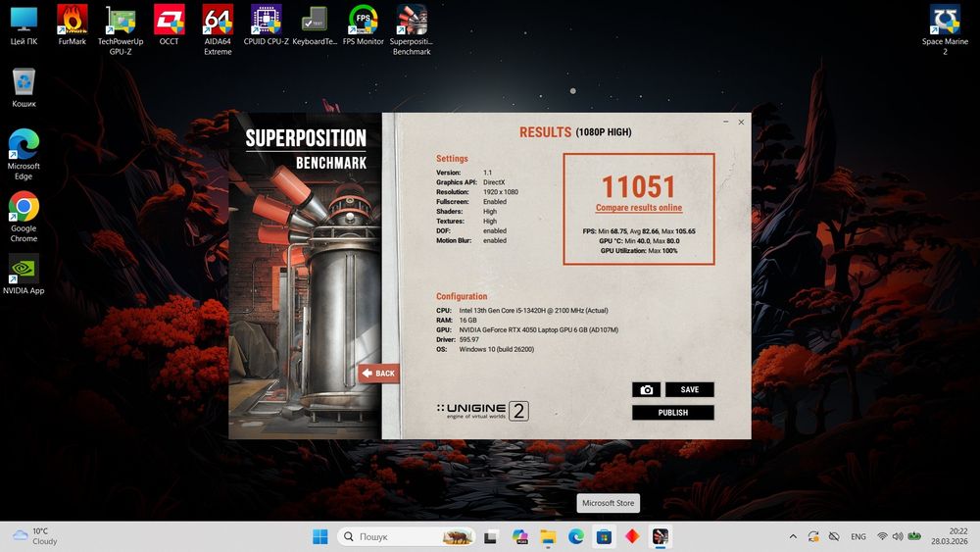The height and width of the screenshot is (552, 980).
Task: Open Google Chrome desktop shortcut
Action: [24, 217]
